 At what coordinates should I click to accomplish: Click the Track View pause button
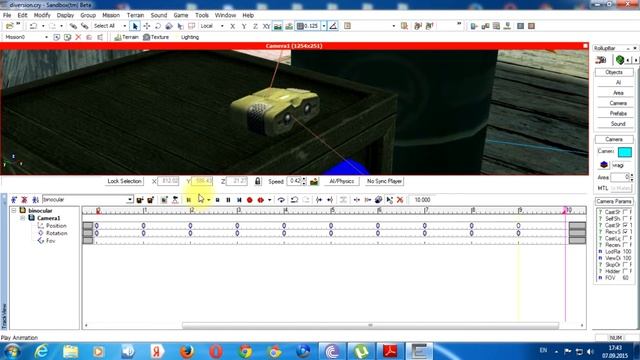[x=228, y=200]
